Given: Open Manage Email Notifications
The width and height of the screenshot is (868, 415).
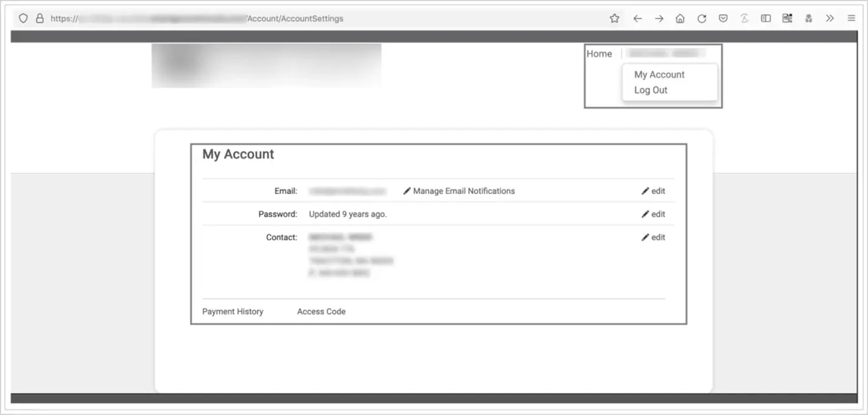Looking at the screenshot, I should (x=463, y=191).
